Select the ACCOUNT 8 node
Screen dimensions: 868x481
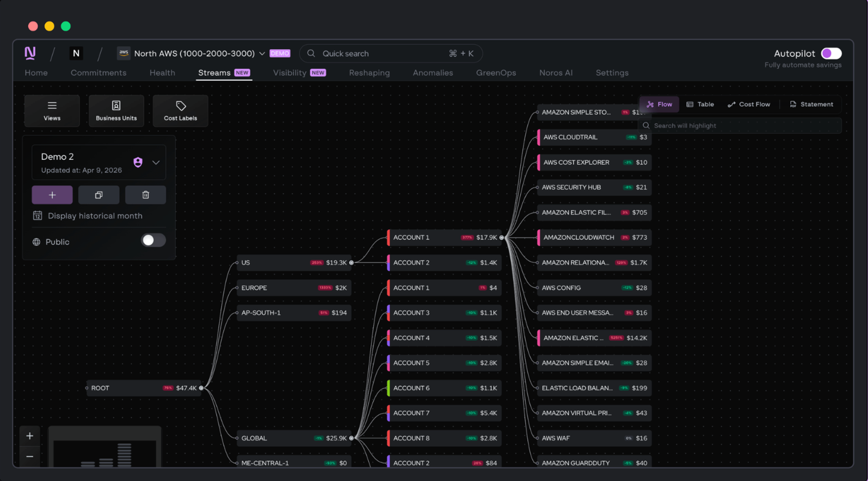pyautogui.click(x=444, y=438)
